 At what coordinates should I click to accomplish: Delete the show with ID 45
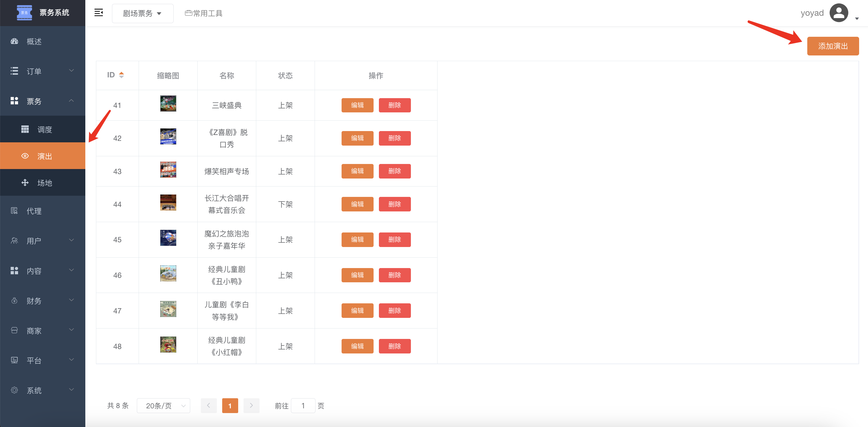pos(395,240)
